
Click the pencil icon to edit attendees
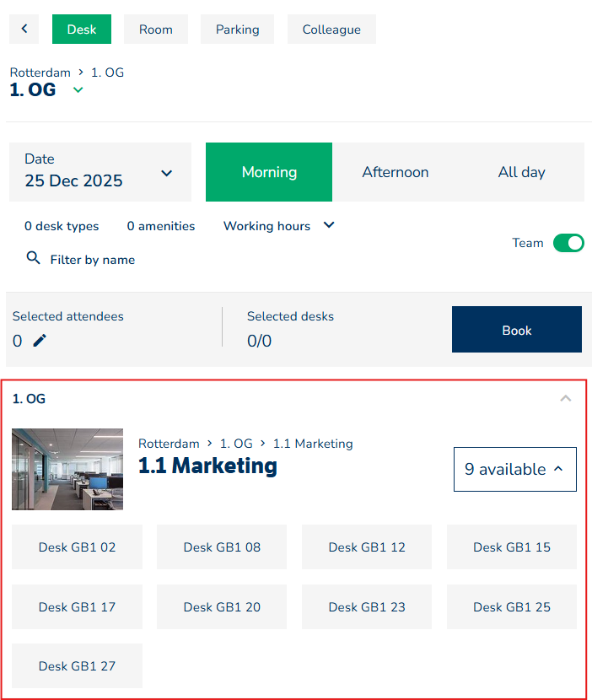pos(40,340)
